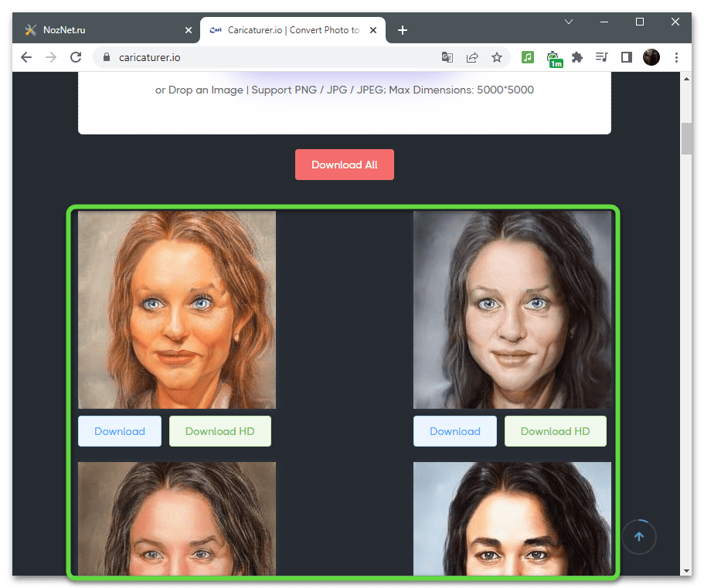The height and width of the screenshot is (588, 704).
Task: Select the Caricaturer.io tab
Action: coord(293,30)
